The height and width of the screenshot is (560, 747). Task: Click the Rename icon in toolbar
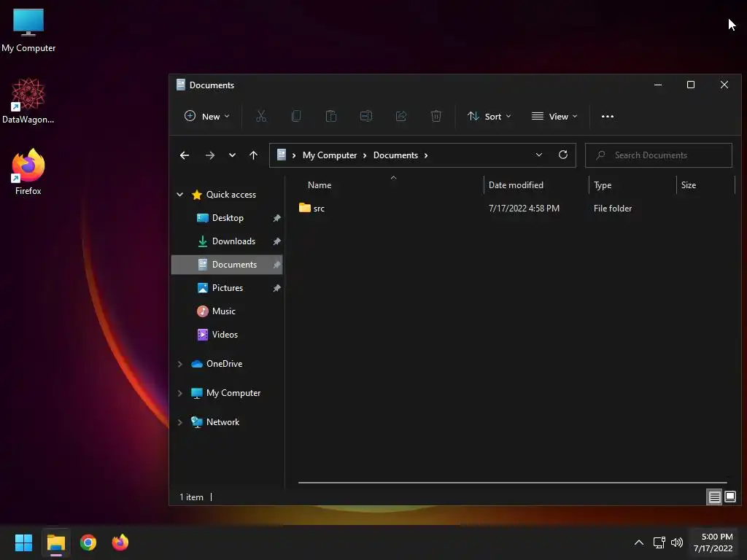(x=366, y=116)
